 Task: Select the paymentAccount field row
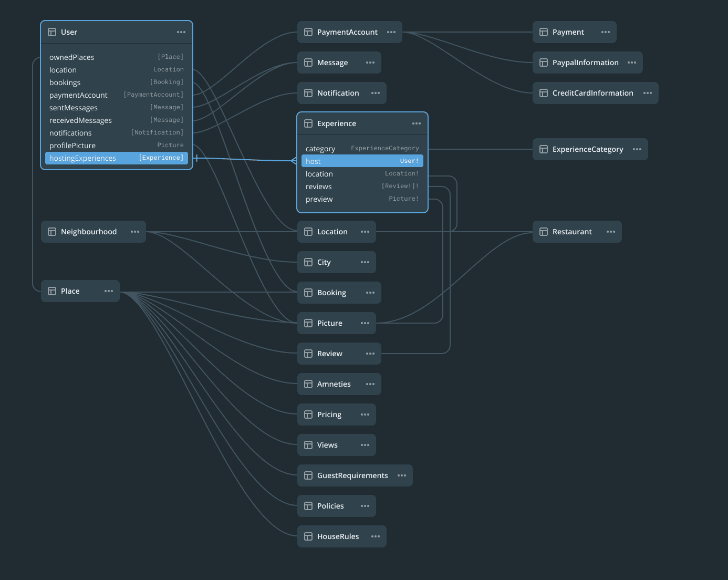pos(117,95)
